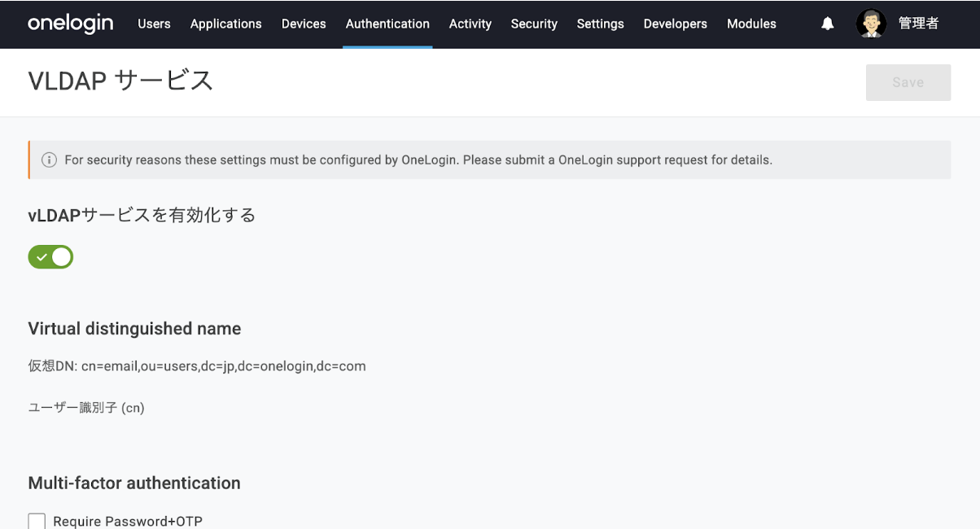Click the virtual DN value text
Viewport: 980px width, 529px height.
tap(223, 366)
